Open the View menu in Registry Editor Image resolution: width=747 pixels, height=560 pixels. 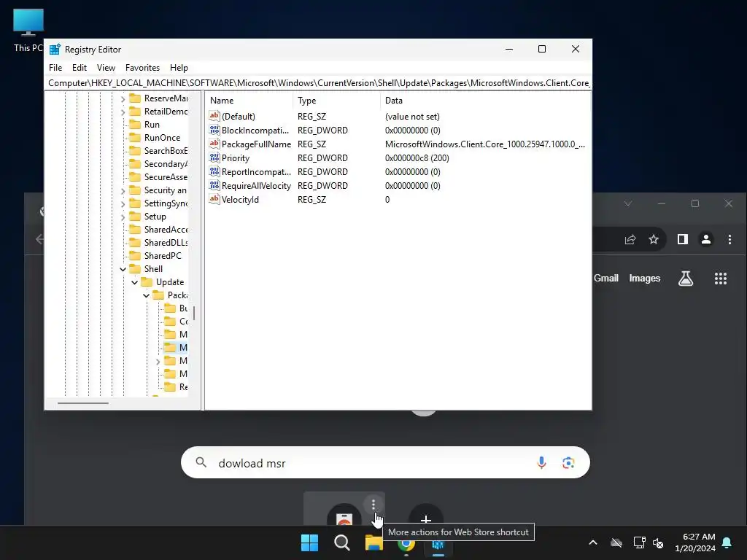[x=106, y=68]
